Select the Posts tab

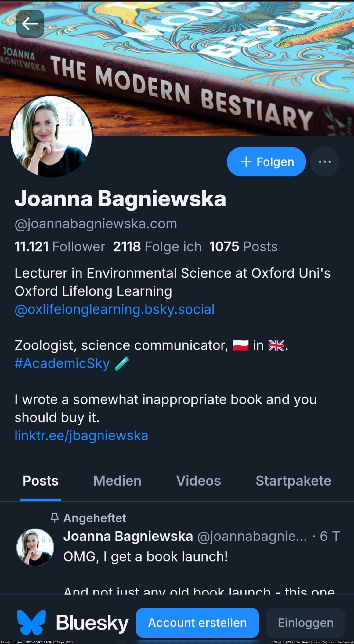(x=41, y=481)
